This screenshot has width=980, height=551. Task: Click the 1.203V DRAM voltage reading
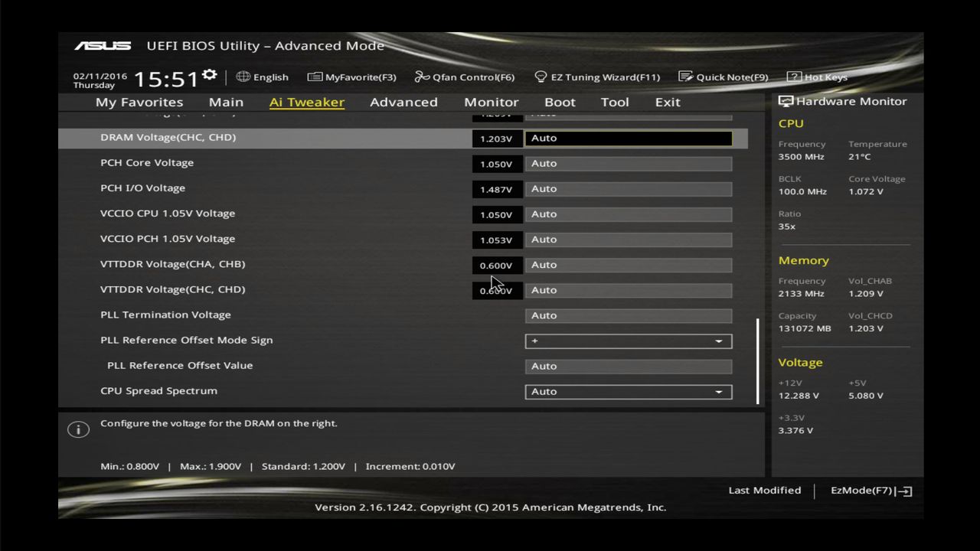click(496, 139)
